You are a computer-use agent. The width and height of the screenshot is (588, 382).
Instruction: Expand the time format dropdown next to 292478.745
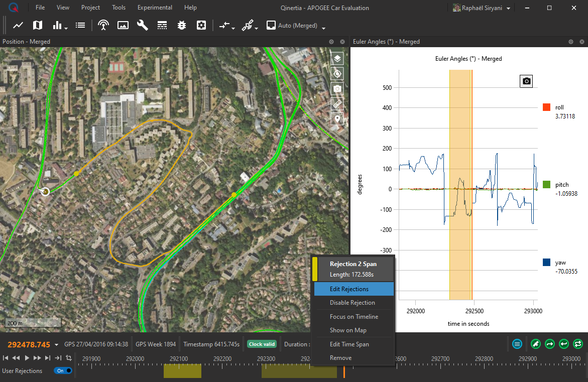[56, 344]
